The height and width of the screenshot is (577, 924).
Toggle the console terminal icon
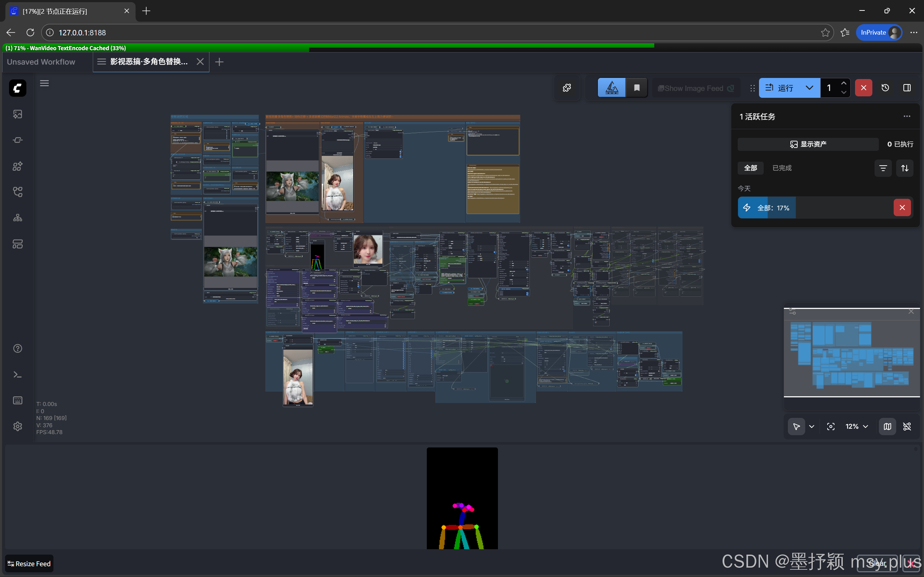pos(18,375)
